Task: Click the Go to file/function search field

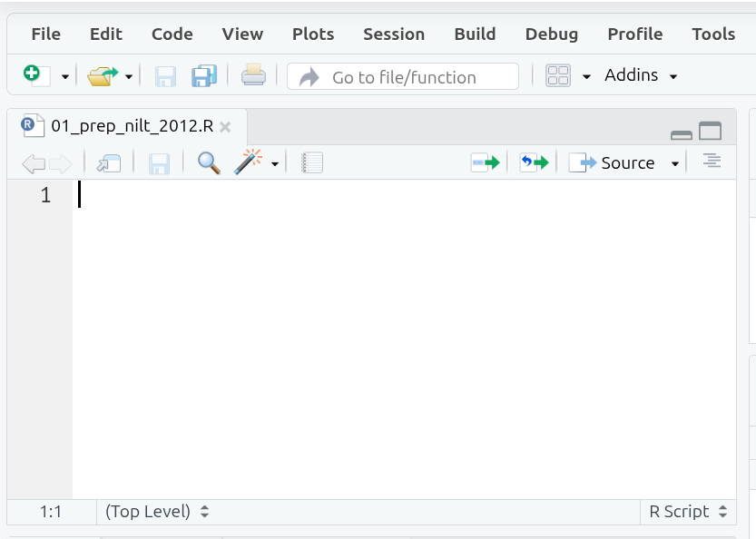Action: click(x=403, y=75)
